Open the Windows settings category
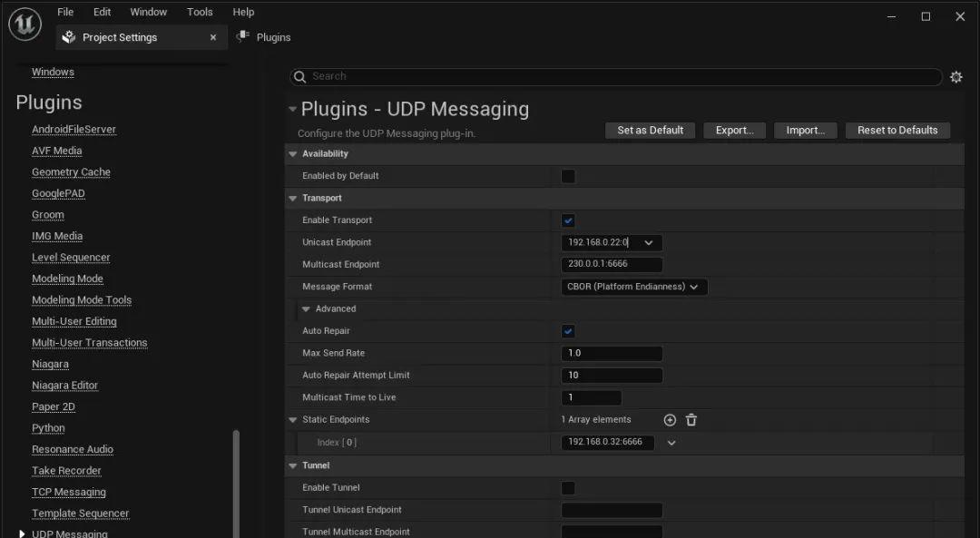 [x=54, y=72]
